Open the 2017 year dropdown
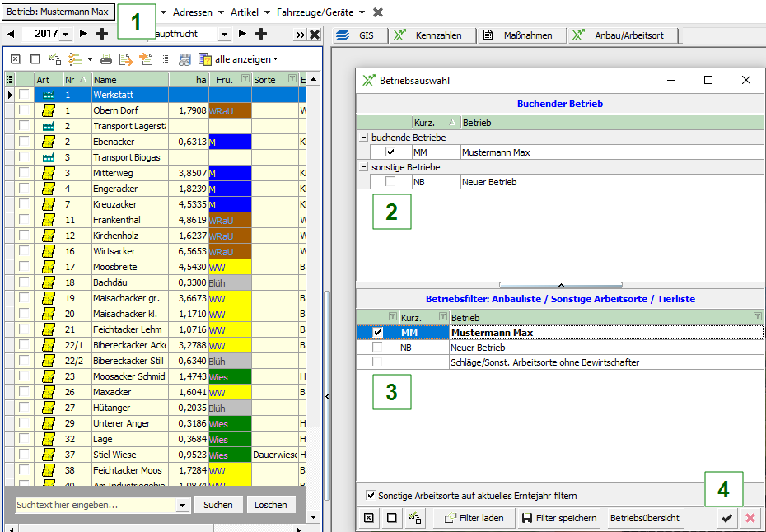The height and width of the screenshot is (532, 766). point(66,34)
